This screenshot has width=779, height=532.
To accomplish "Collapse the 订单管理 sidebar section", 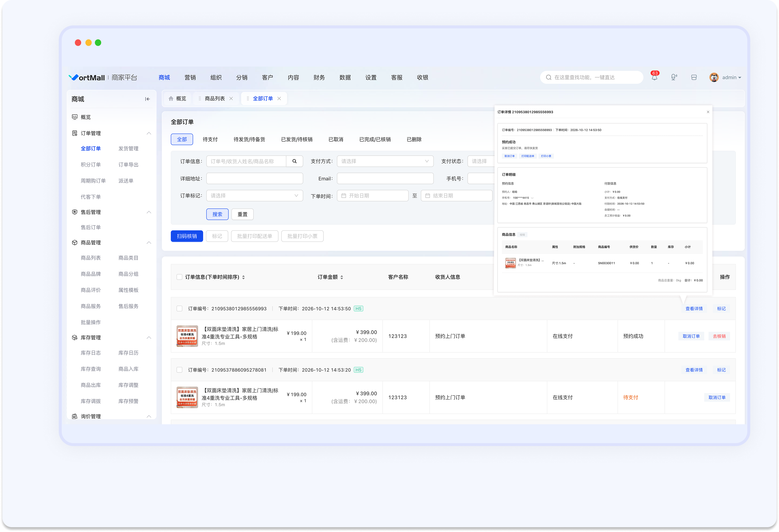I will pos(149,133).
